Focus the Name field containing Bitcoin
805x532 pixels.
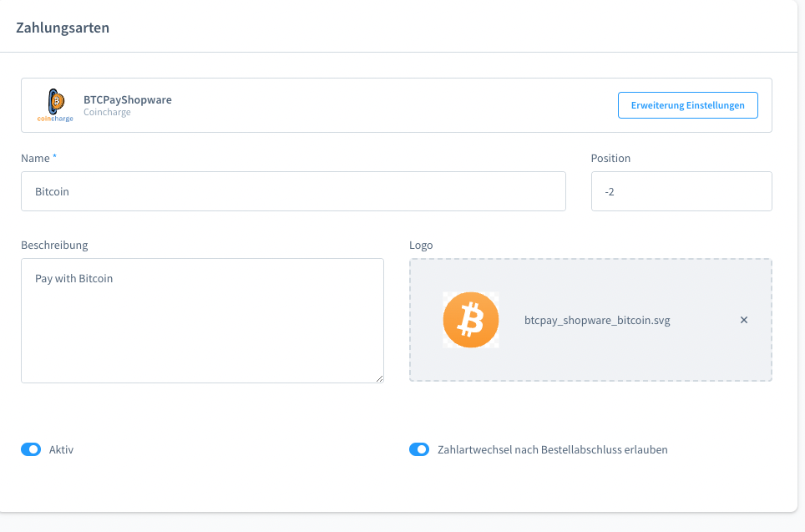[x=293, y=191]
